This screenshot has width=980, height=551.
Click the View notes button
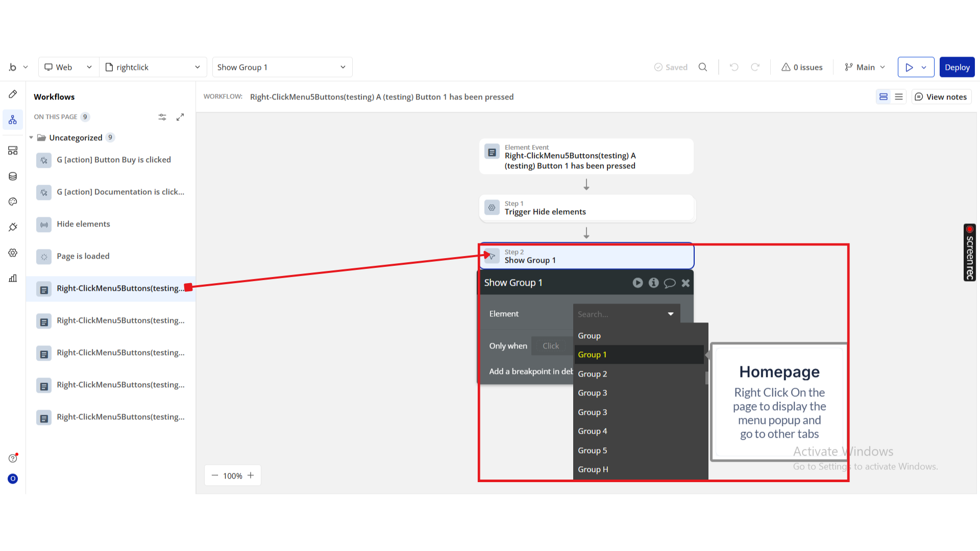[941, 97]
